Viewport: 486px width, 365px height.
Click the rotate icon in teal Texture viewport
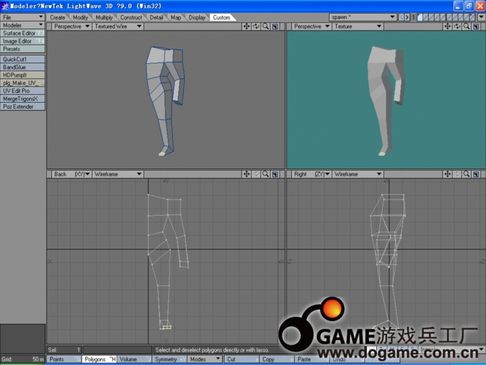(x=457, y=26)
